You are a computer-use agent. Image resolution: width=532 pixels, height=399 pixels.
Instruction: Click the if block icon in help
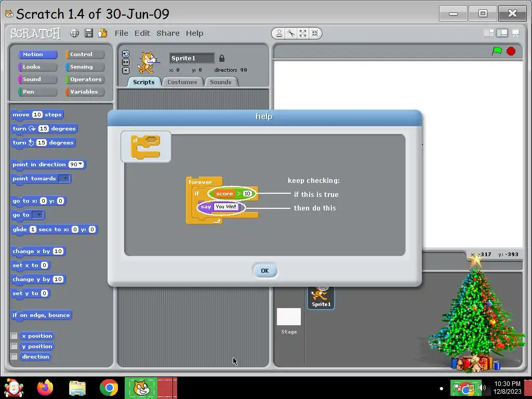click(146, 147)
